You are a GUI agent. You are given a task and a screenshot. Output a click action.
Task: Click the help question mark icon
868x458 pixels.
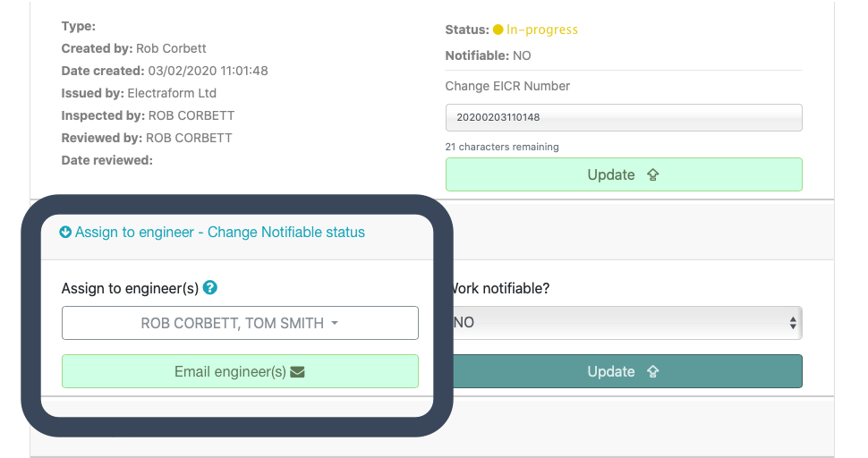coord(210,288)
